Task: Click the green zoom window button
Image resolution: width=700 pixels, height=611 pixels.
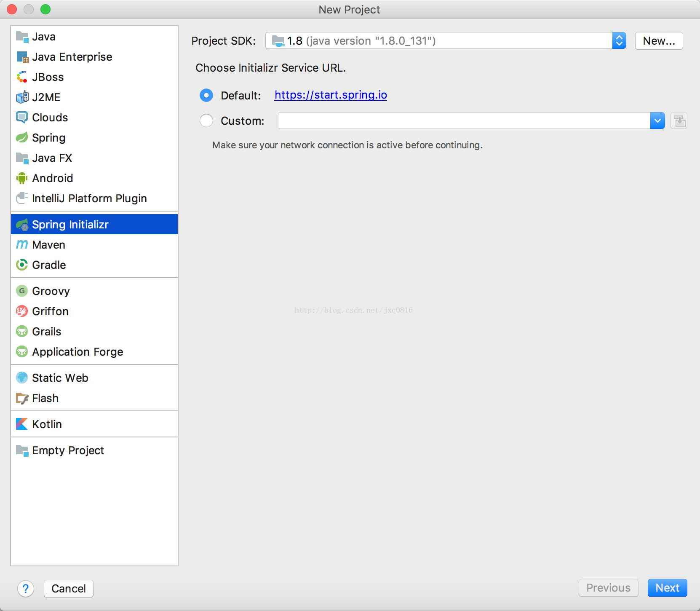Action: 45,9
